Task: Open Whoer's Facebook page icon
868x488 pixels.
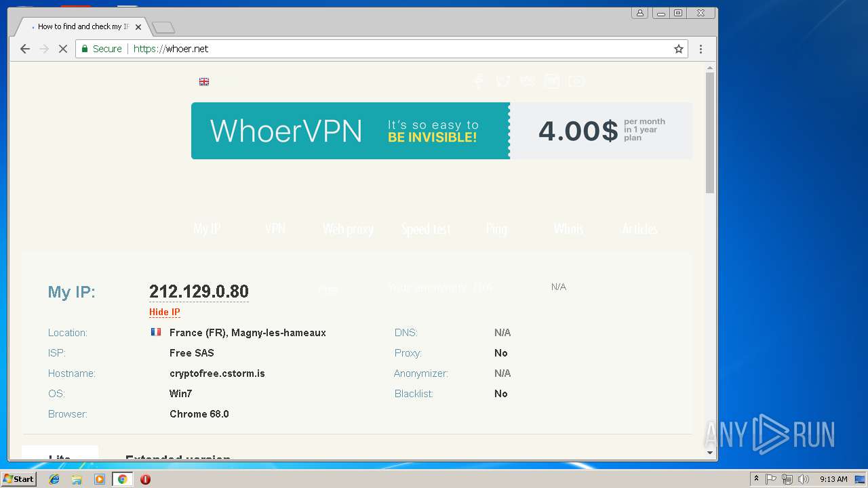Action: pos(478,81)
